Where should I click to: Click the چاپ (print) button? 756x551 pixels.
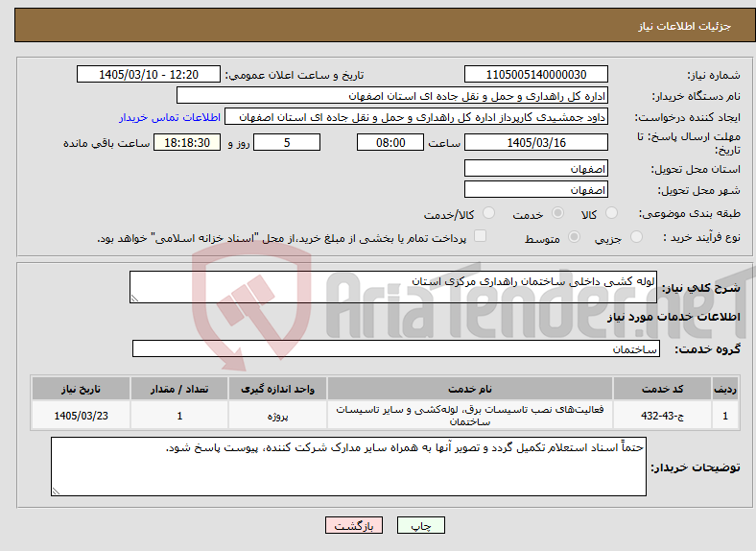420,525
